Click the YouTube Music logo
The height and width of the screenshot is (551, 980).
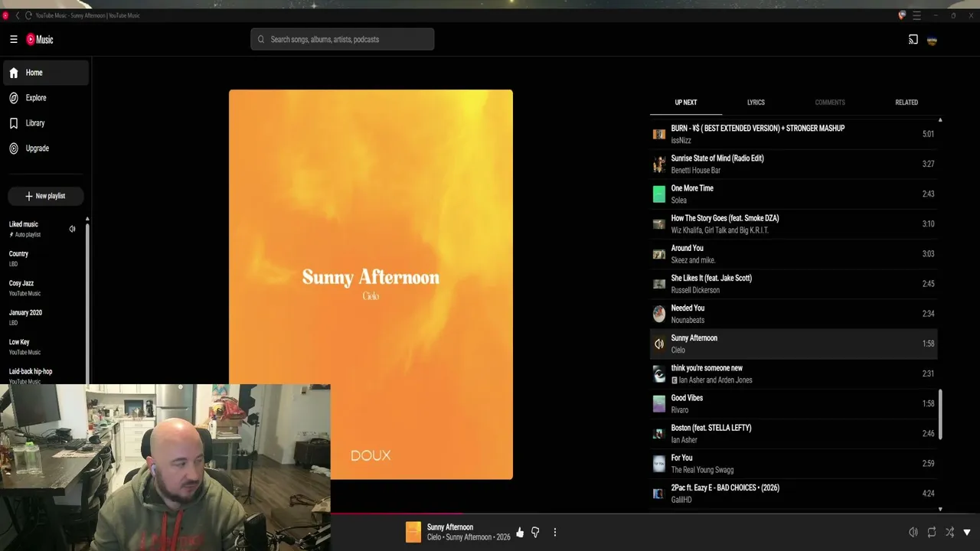point(40,39)
